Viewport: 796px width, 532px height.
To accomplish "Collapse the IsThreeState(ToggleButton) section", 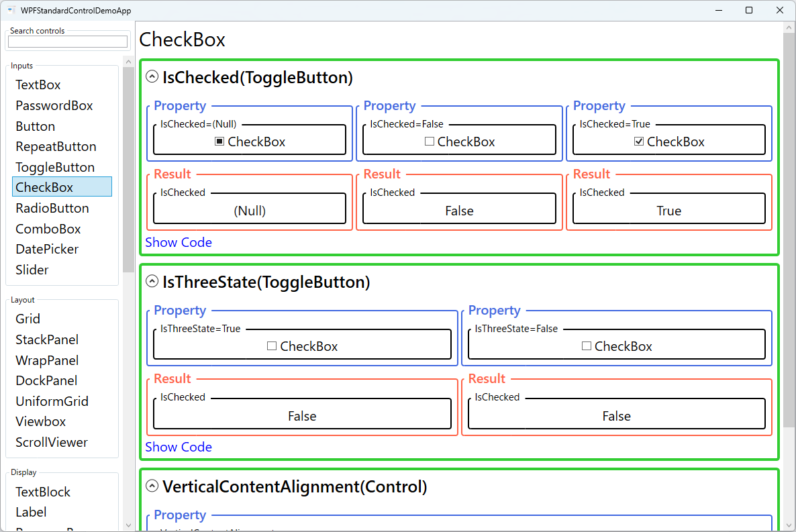I will [152, 281].
